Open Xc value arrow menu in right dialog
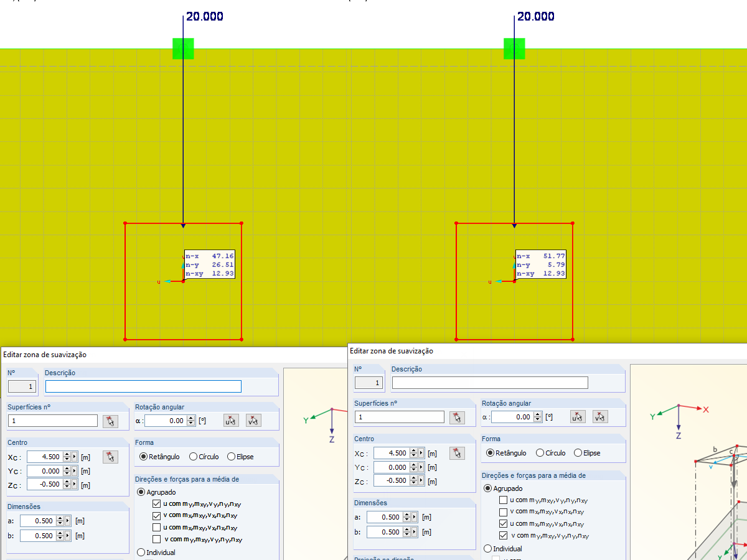 (x=421, y=454)
